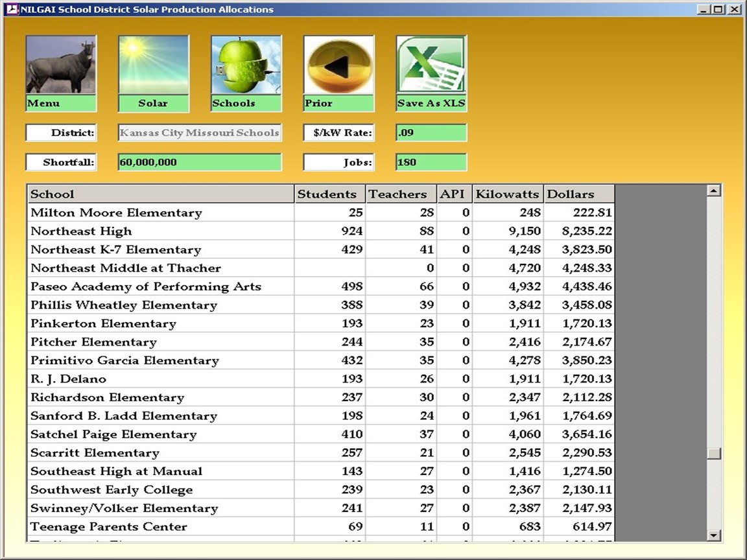Click the 222.81 dollars cell
The image size is (747, 560).
(579, 213)
